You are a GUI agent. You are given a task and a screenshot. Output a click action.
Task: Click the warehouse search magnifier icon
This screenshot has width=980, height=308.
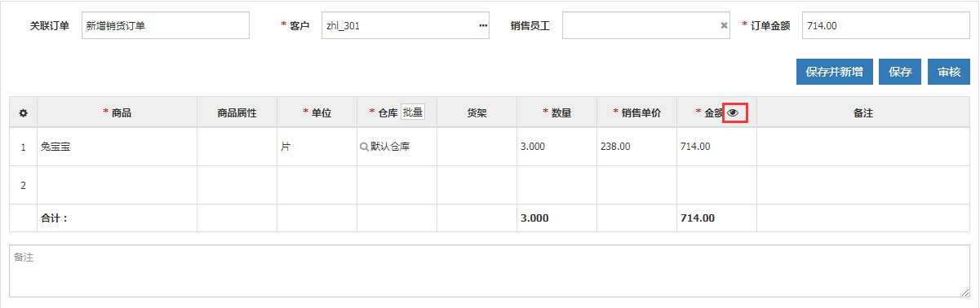point(365,147)
